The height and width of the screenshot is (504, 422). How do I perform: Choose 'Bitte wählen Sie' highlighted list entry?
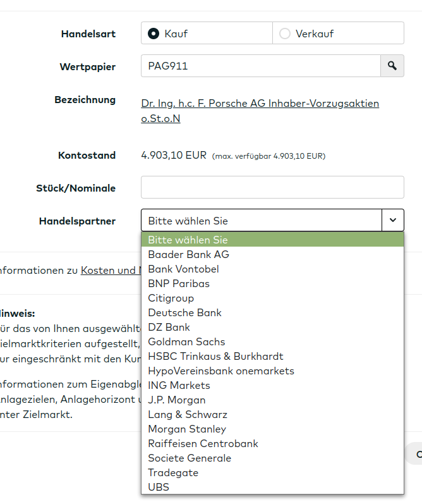click(x=272, y=240)
